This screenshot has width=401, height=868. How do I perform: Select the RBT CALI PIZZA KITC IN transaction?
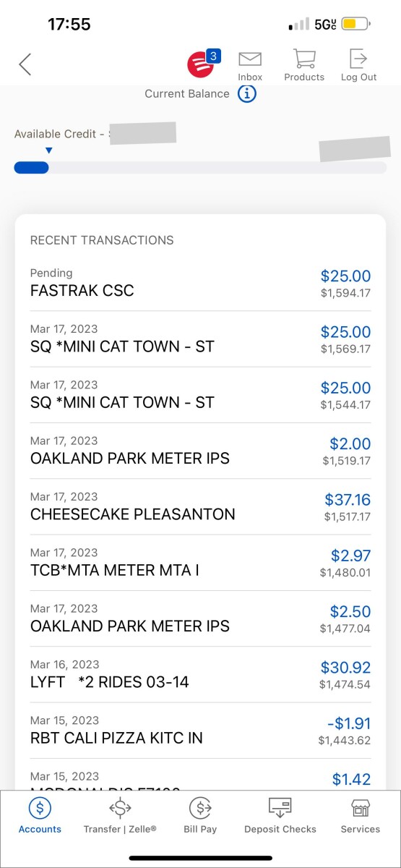[200, 731]
